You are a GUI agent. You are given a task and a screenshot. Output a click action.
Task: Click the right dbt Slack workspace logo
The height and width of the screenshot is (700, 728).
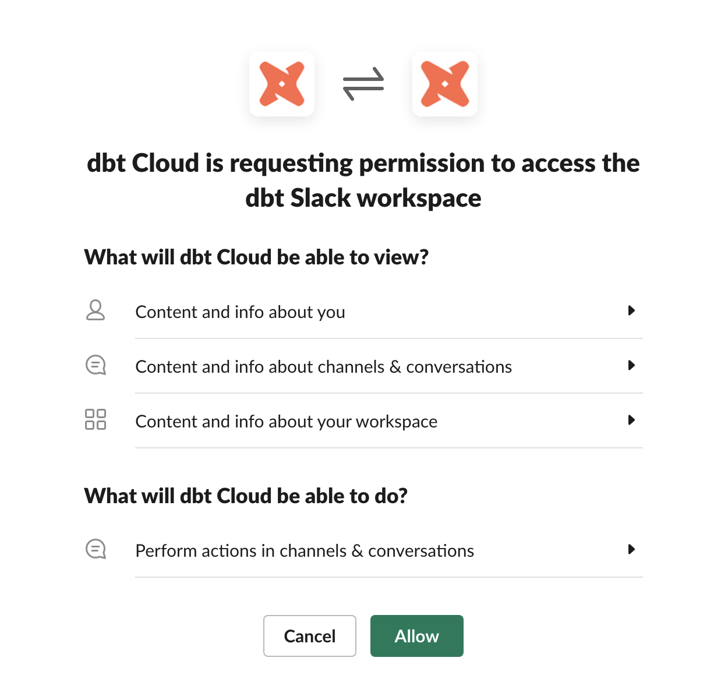pyautogui.click(x=445, y=84)
